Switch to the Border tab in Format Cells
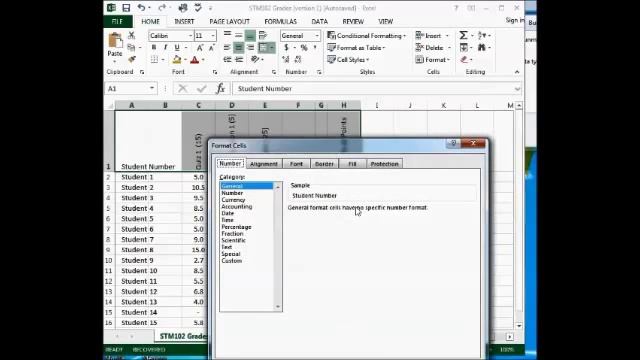This screenshot has height=360, width=640. coord(324,164)
